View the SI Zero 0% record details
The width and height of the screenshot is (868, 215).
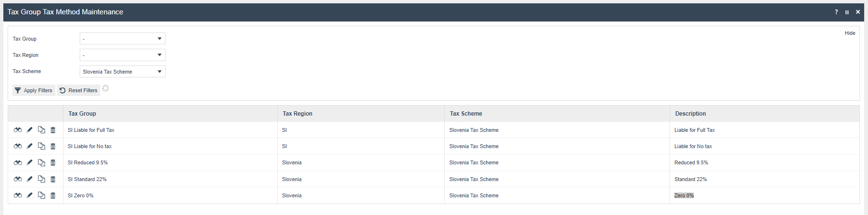18,195
